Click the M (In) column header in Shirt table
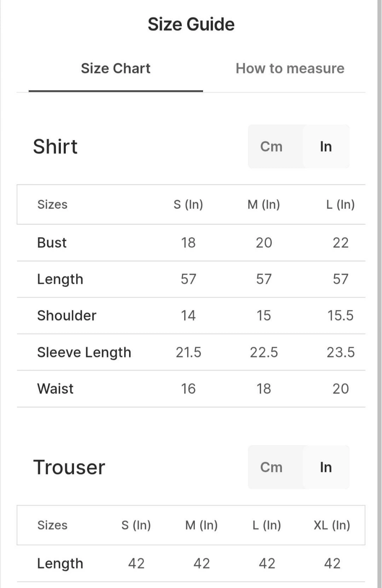This screenshot has width=382, height=588. [x=264, y=204]
